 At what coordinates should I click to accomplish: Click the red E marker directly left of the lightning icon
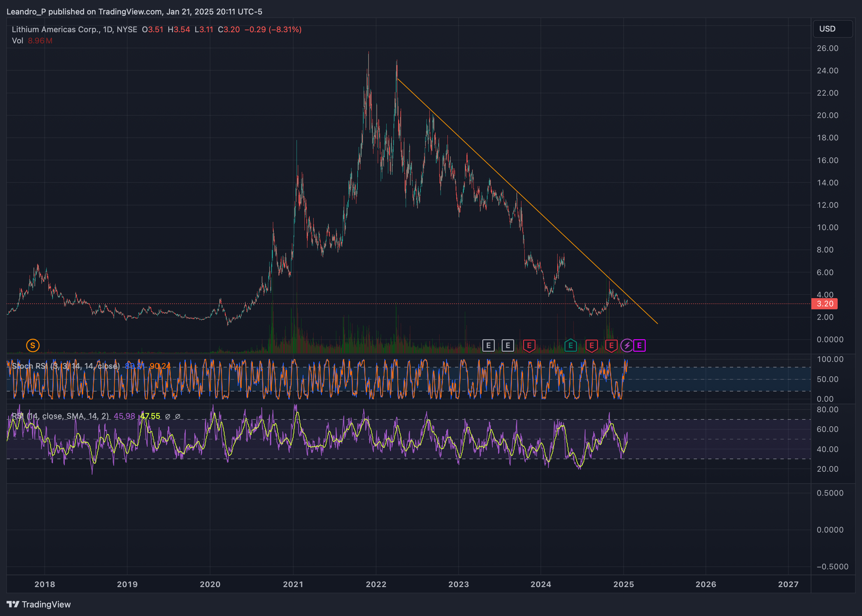click(611, 345)
